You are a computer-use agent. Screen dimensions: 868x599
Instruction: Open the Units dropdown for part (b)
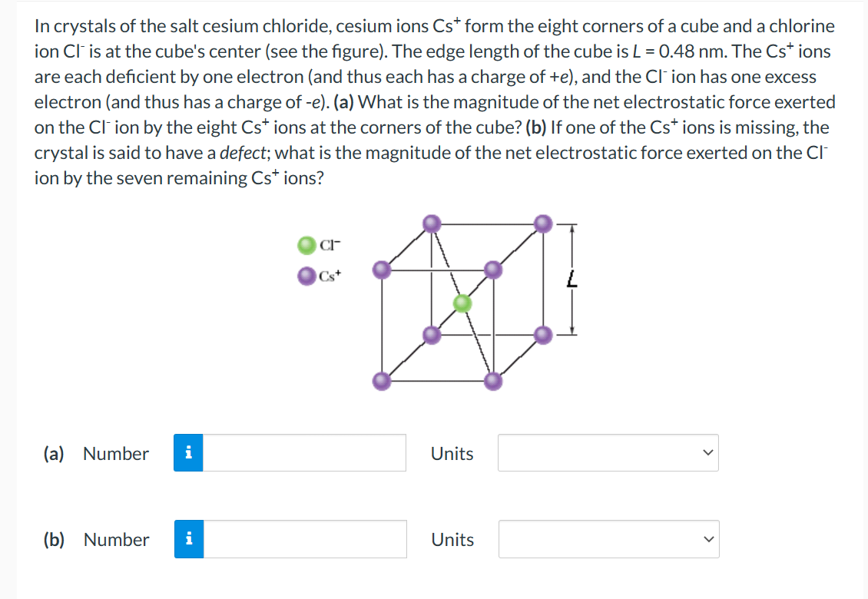point(608,539)
